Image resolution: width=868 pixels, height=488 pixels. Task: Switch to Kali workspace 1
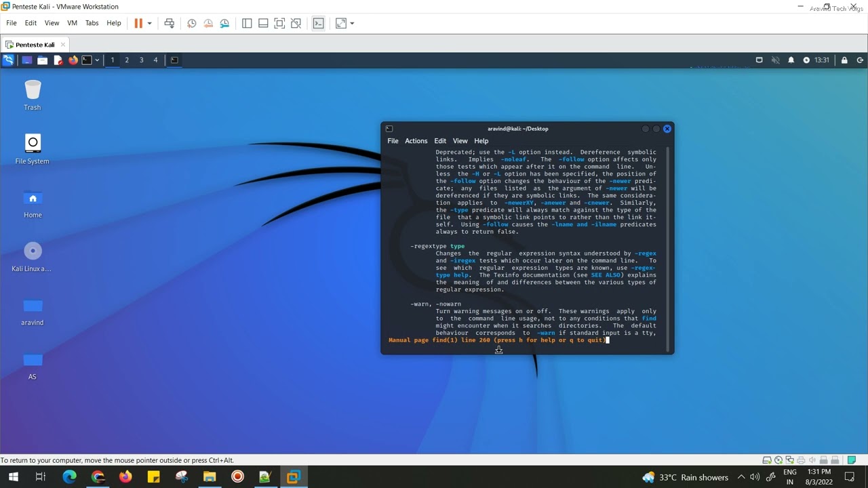pos(113,60)
